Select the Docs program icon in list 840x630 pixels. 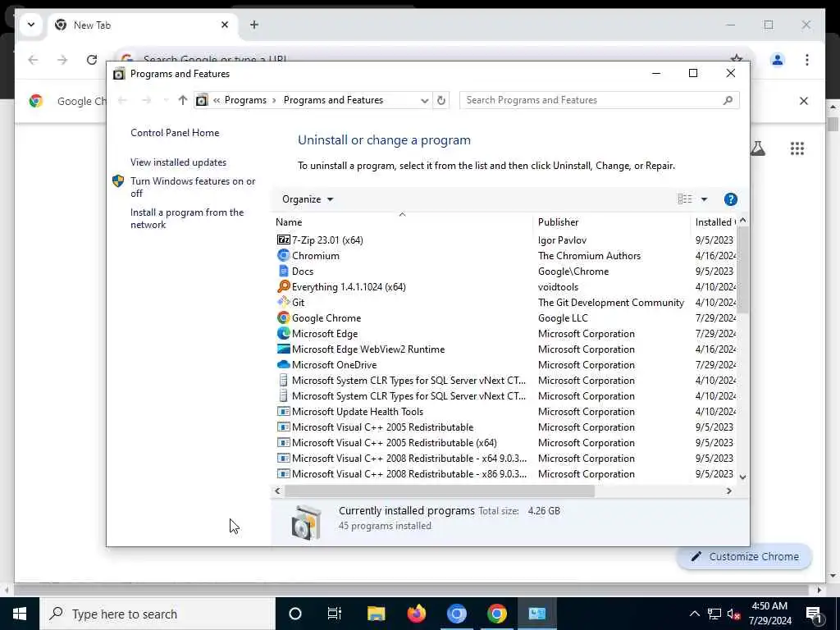click(283, 271)
